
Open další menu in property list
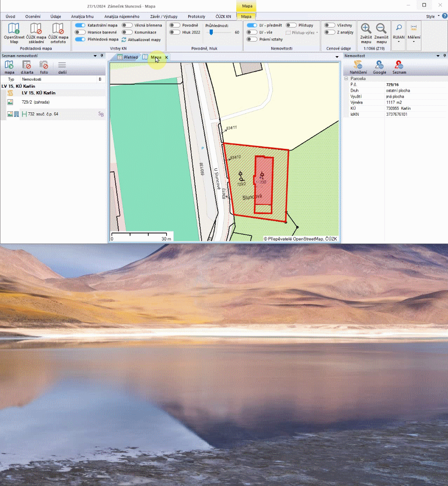tap(62, 67)
